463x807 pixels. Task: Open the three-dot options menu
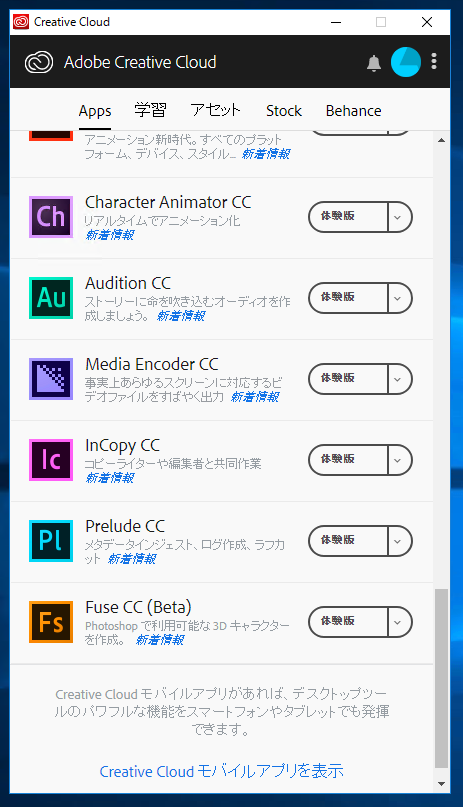(x=434, y=61)
